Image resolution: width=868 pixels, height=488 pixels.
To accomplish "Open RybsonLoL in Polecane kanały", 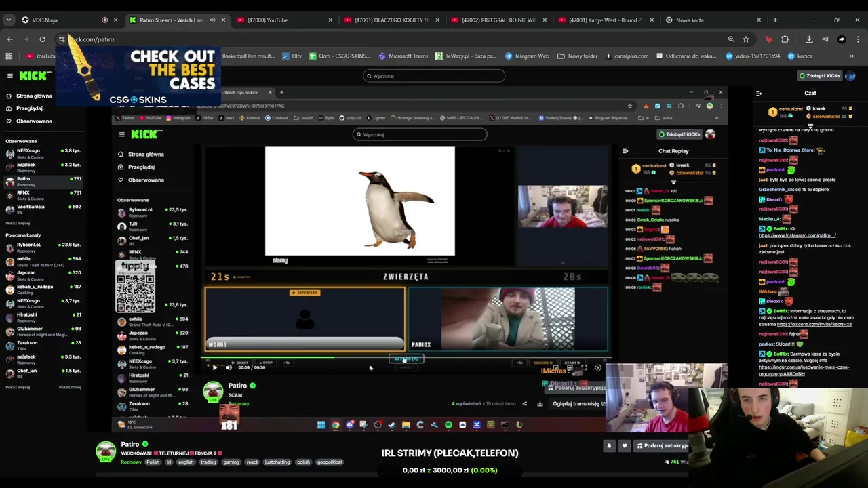I will pyautogui.click(x=43, y=247).
